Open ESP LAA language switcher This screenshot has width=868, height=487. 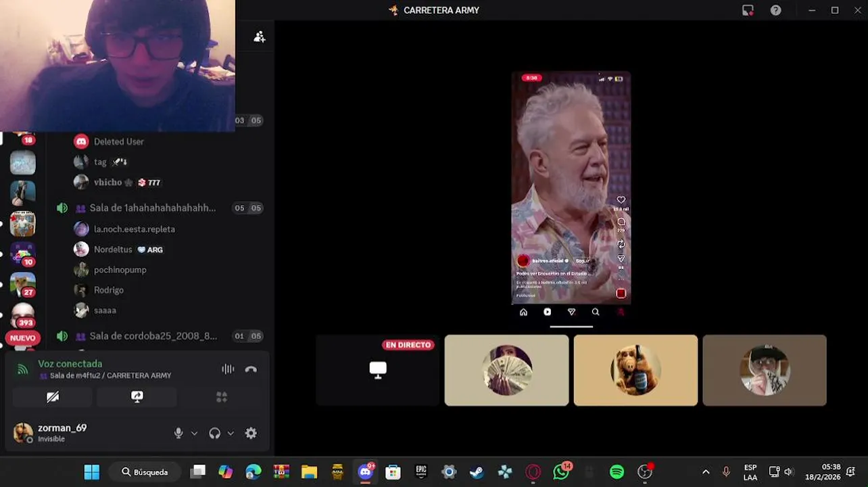click(x=750, y=472)
